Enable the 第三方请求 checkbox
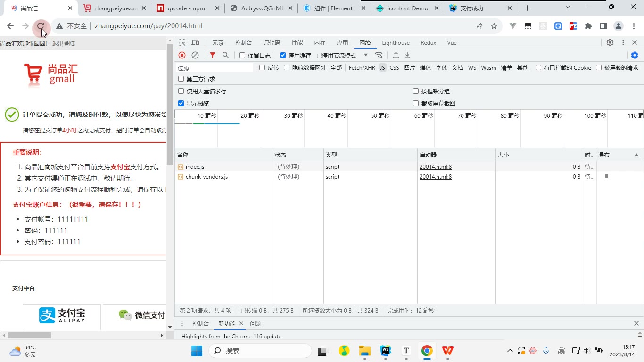The width and height of the screenshot is (644, 362). point(181,79)
